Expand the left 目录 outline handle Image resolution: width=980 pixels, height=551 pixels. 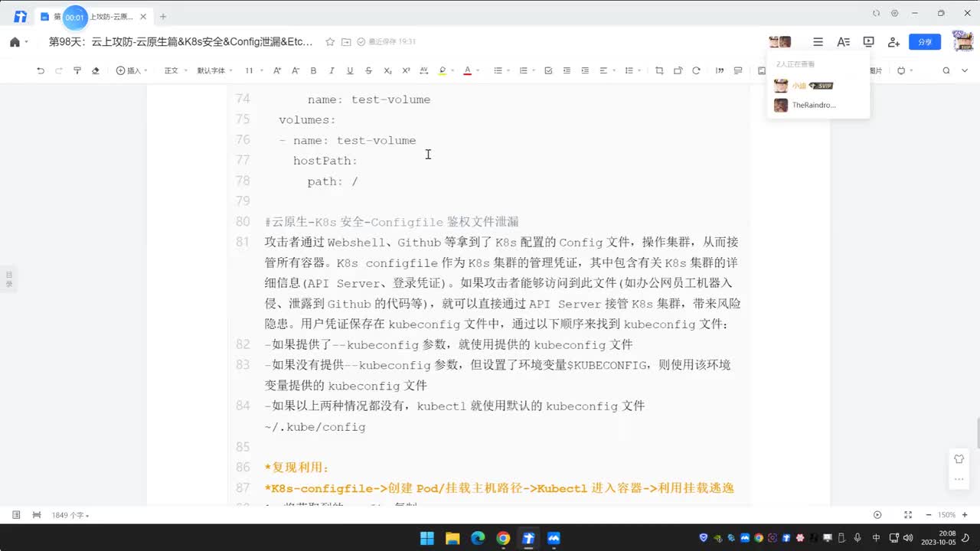(9, 279)
